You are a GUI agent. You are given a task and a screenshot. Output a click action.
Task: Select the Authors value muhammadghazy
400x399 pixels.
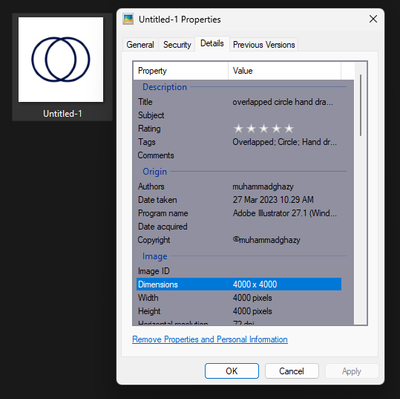[x=263, y=187]
